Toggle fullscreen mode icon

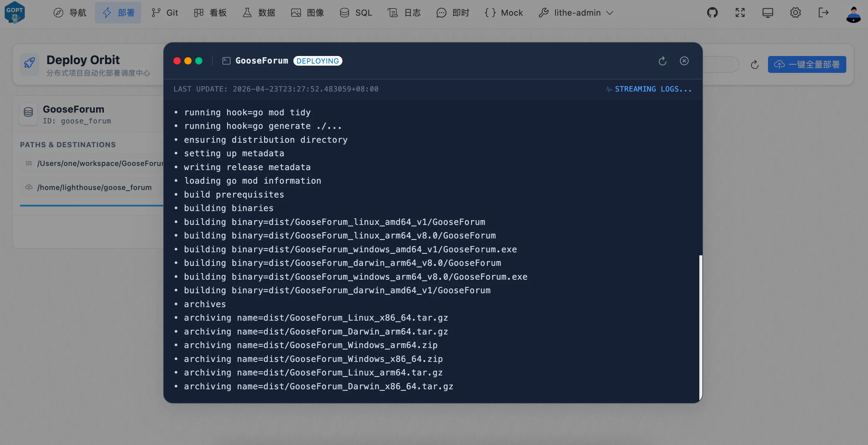[740, 13]
